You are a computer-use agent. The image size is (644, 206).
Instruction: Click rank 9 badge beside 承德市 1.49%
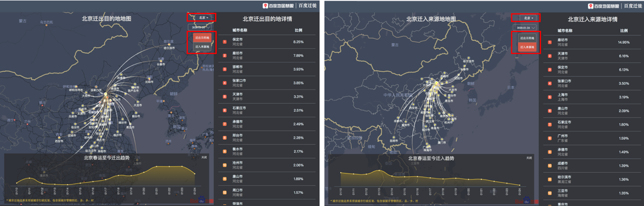click(550, 152)
